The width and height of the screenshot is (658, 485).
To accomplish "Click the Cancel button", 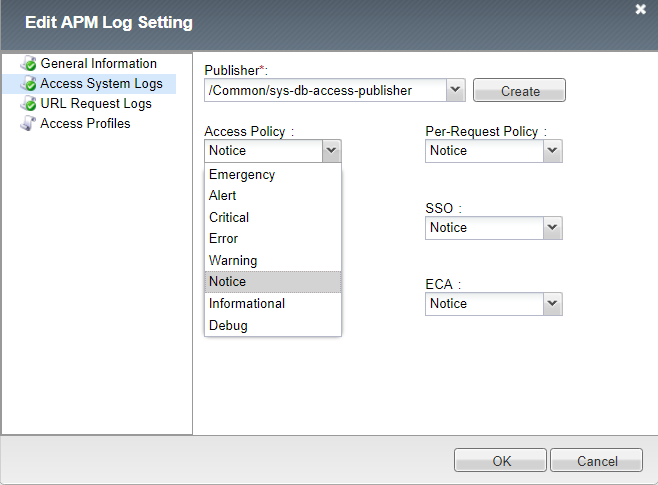I will [596, 461].
